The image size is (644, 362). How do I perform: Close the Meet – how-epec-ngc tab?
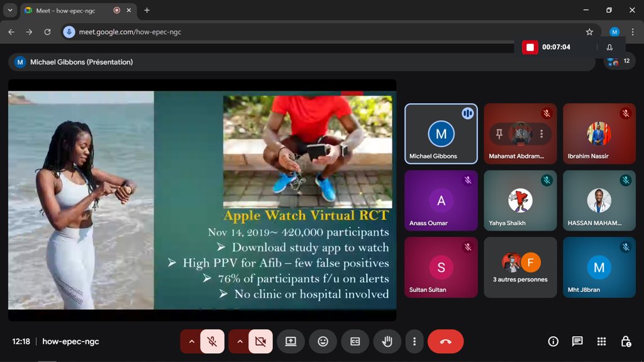pyautogui.click(x=128, y=10)
